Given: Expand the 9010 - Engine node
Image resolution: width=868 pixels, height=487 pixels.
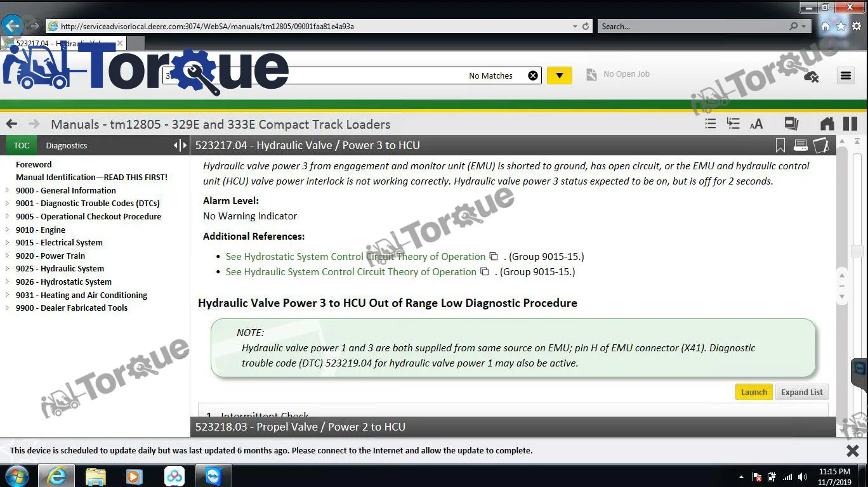Looking at the screenshot, I should click(x=8, y=230).
